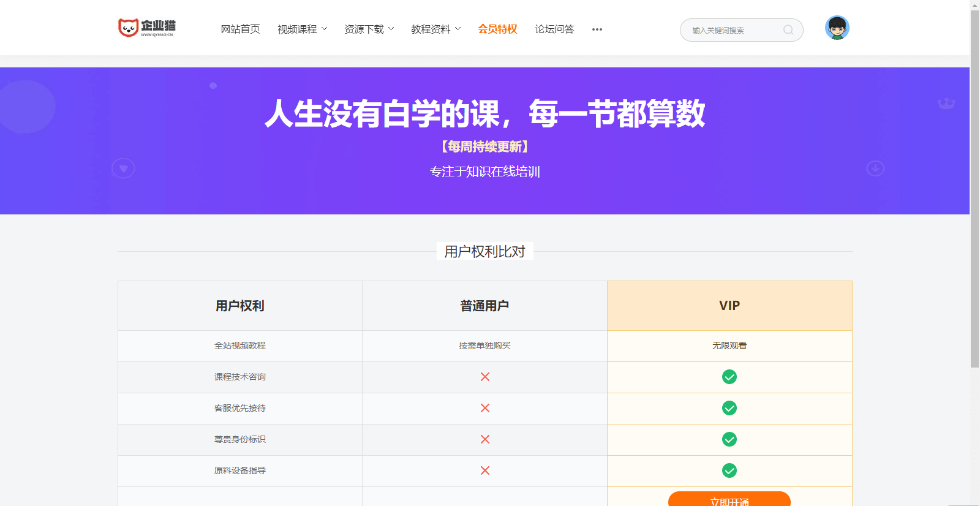Image resolution: width=980 pixels, height=506 pixels.
Task: Open the user avatar profile
Action: coord(837,28)
